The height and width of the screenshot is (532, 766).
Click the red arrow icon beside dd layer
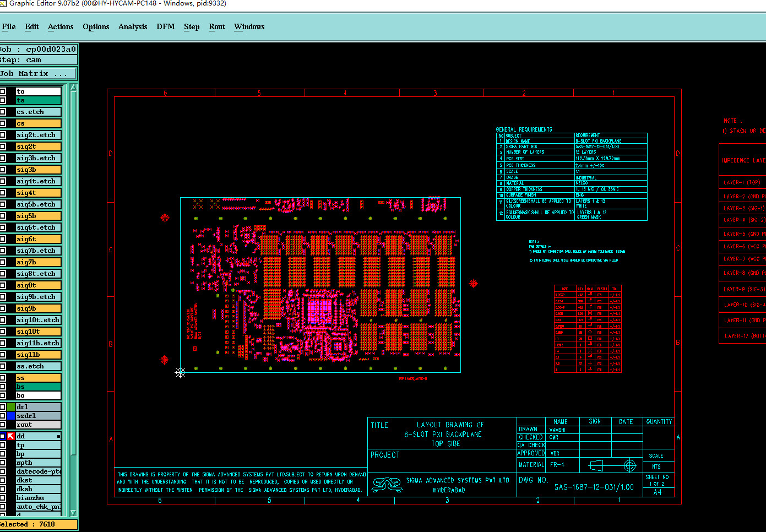[x=11, y=436]
